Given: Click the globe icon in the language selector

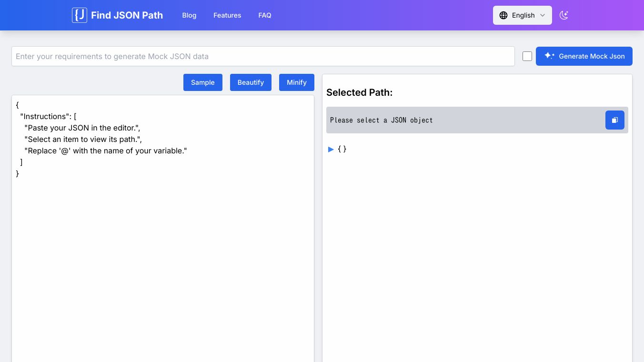Looking at the screenshot, I should (503, 15).
